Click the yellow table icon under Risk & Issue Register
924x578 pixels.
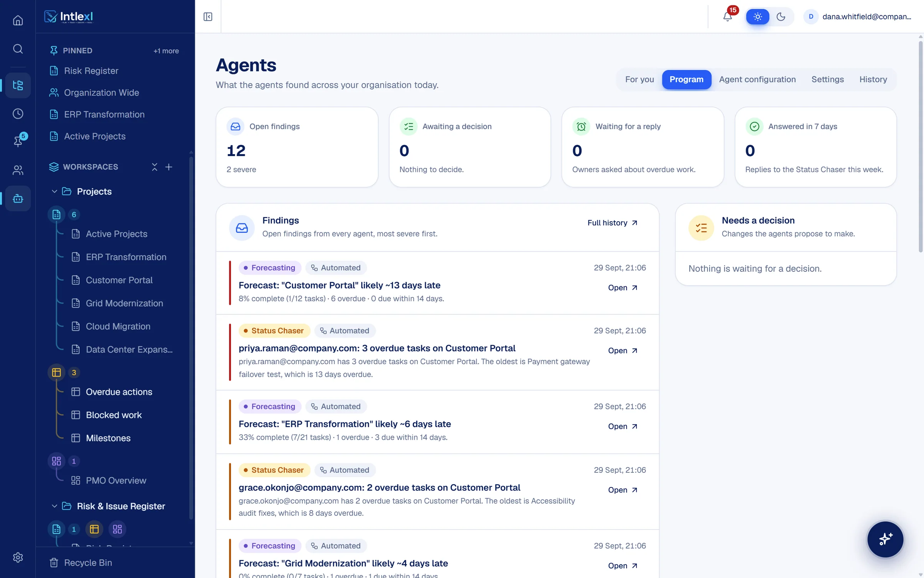94,529
